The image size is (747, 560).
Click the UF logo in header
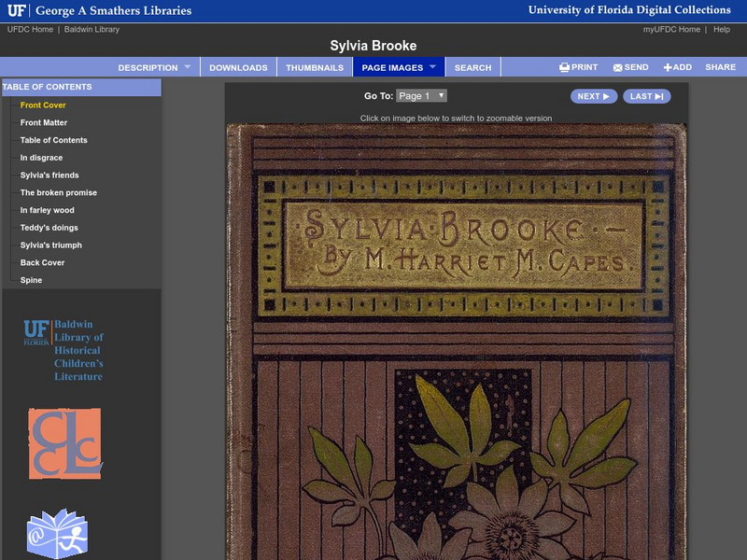(16, 10)
